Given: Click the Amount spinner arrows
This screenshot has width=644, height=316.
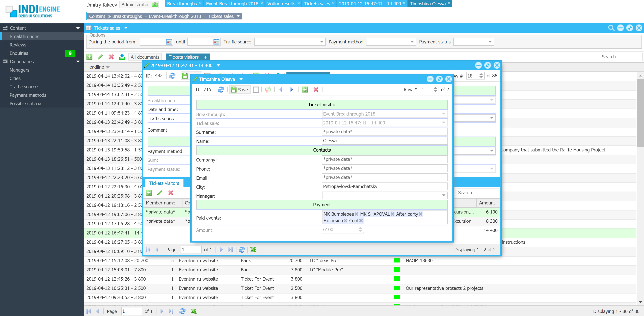Looking at the screenshot, I should point(360,229).
